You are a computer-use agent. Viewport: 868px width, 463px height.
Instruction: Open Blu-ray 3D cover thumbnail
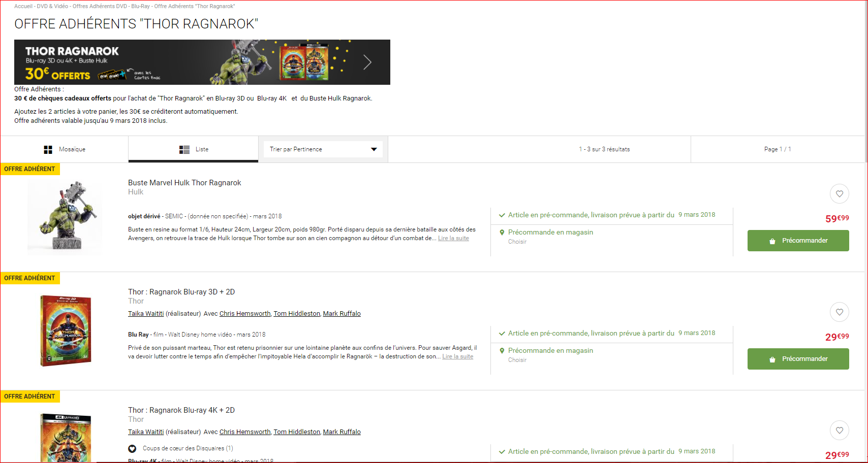coord(66,331)
